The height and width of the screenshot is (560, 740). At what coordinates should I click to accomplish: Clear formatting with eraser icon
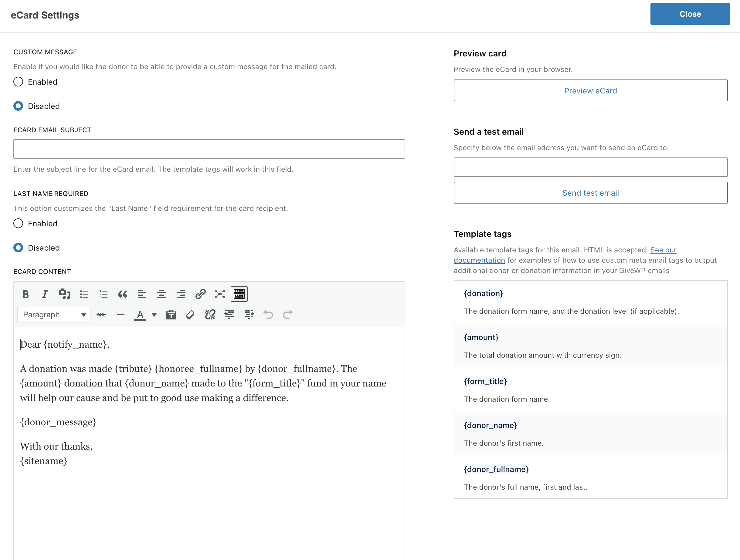click(190, 315)
